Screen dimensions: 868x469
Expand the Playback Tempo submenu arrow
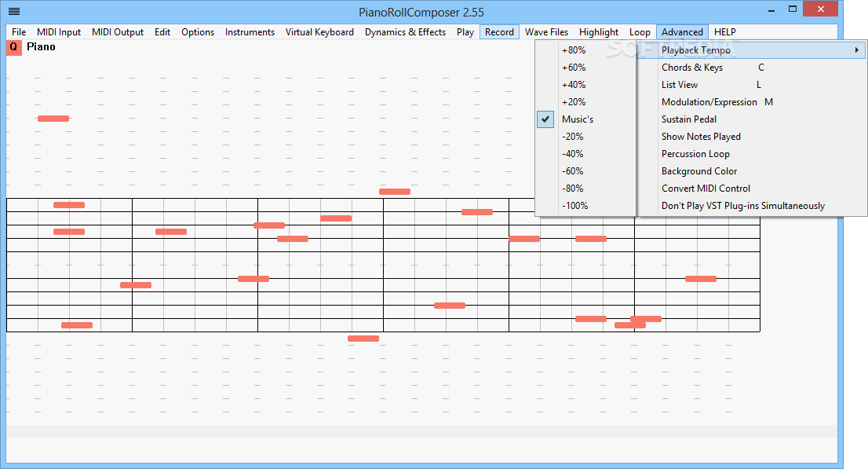point(856,50)
